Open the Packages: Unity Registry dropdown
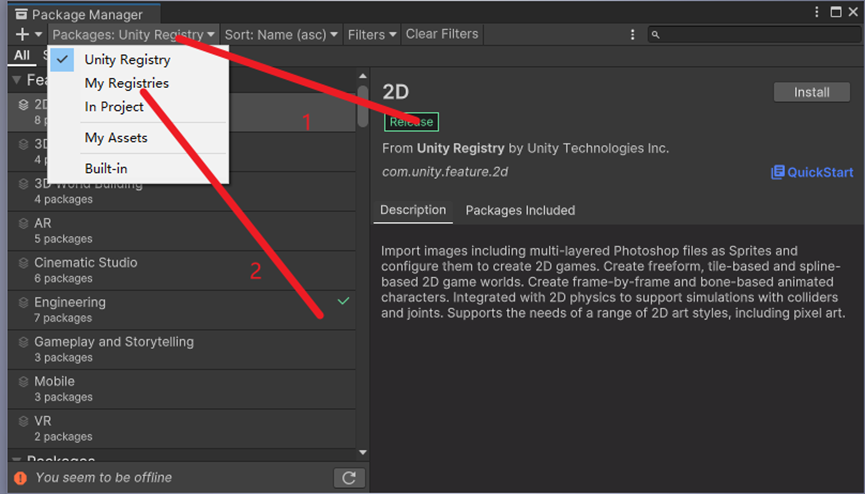 point(134,34)
